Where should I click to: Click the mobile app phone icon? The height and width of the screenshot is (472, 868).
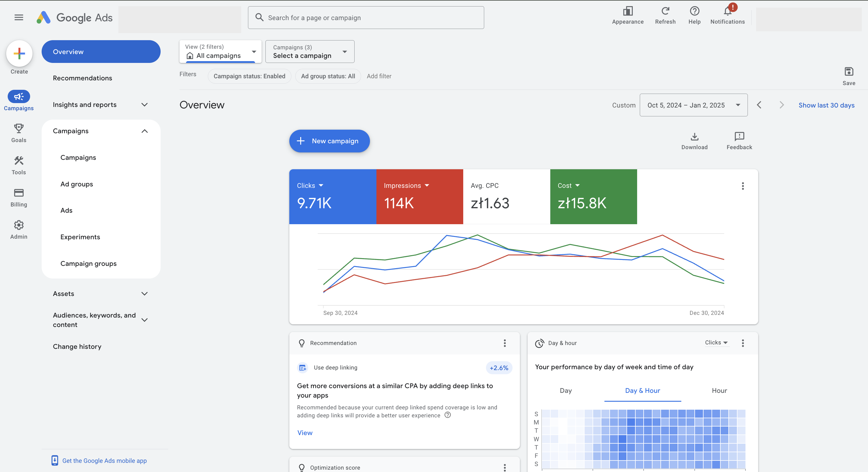[x=55, y=460]
